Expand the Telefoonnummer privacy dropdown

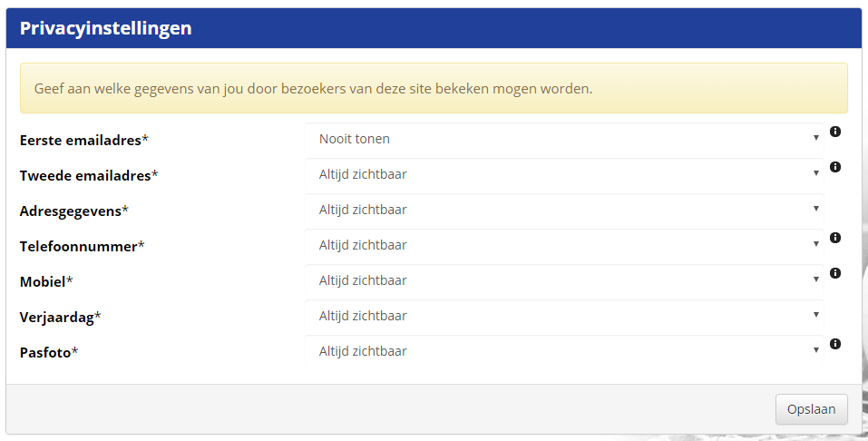[x=564, y=245]
